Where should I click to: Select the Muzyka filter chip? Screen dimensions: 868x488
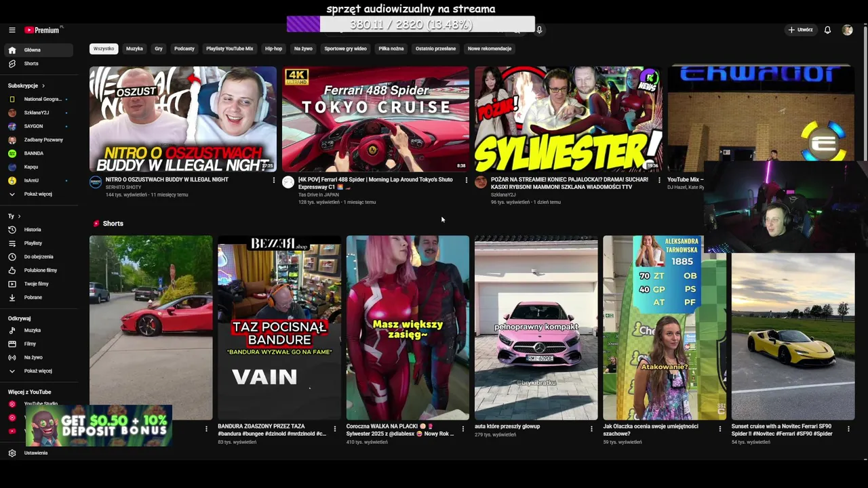click(134, 49)
